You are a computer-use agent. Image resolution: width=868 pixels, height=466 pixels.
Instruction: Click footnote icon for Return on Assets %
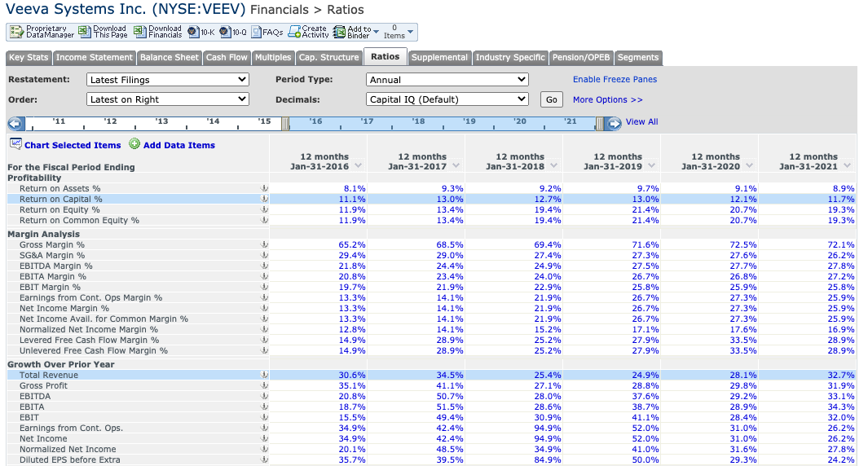[x=265, y=189]
